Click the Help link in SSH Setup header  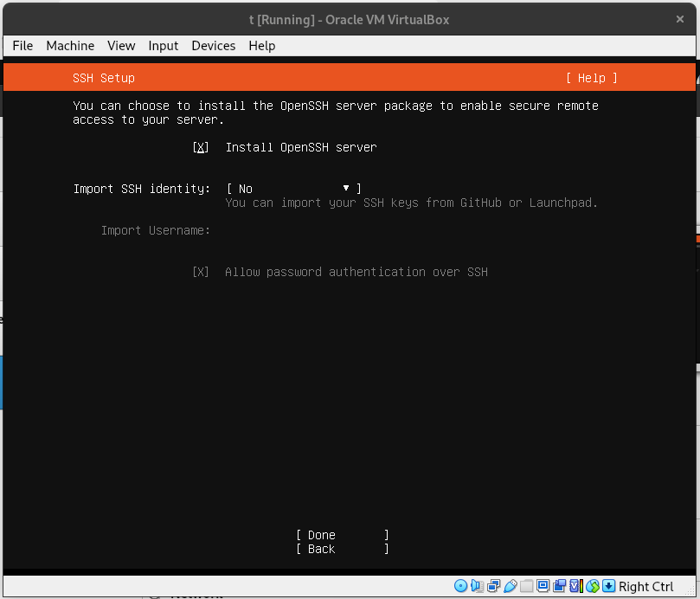[591, 78]
